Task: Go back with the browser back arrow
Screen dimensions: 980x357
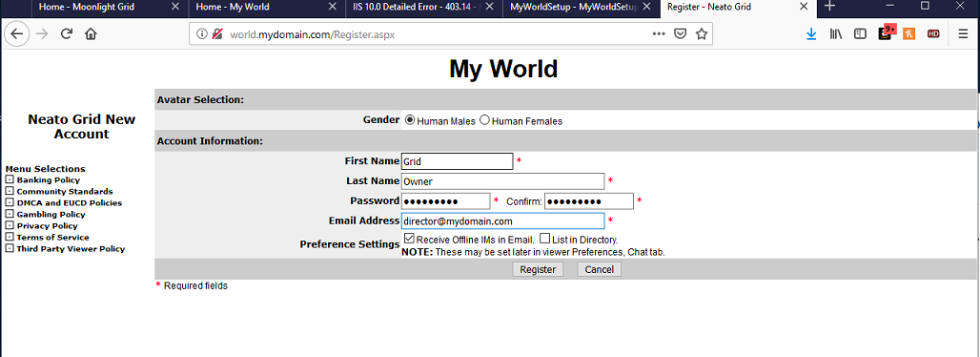Action: 16,33
